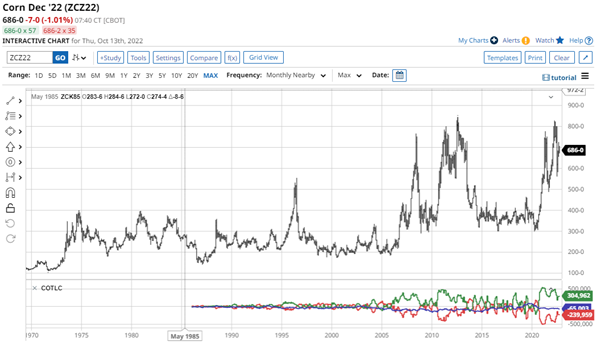Expand measure tool options chevron

point(20,177)
